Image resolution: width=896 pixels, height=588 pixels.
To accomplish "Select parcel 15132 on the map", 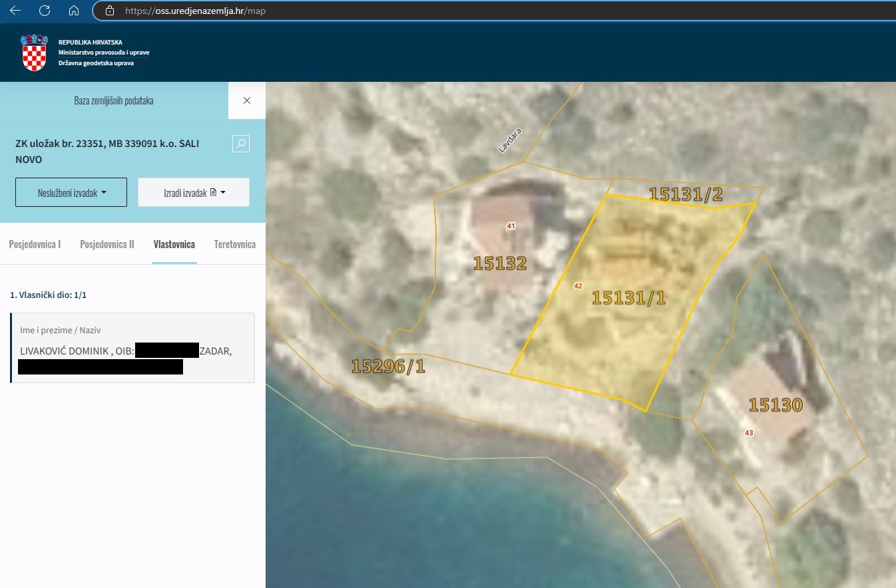I will pyautogui.click(x=500, y=263).
